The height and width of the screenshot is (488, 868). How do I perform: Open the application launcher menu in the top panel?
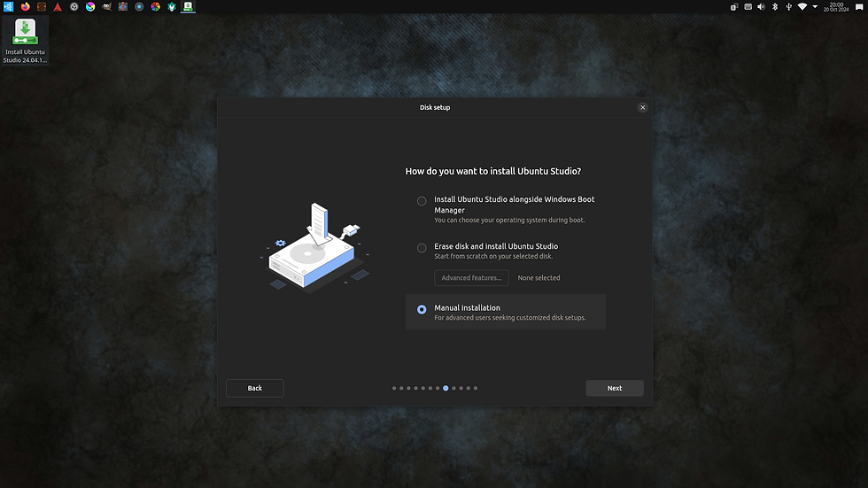click(x=8, y=6)
